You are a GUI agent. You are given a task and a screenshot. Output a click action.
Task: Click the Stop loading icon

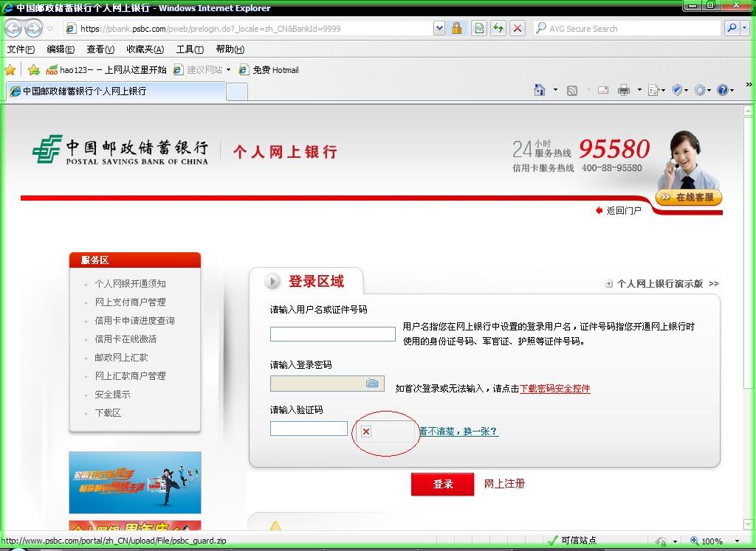tap(517, 28)
